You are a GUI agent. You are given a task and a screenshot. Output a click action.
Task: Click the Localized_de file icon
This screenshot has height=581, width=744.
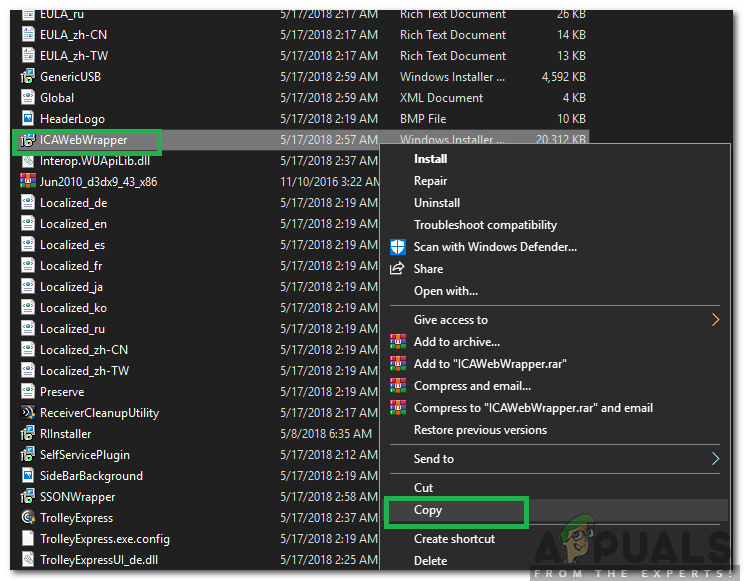pyautogui.click(x=28, y=203)
